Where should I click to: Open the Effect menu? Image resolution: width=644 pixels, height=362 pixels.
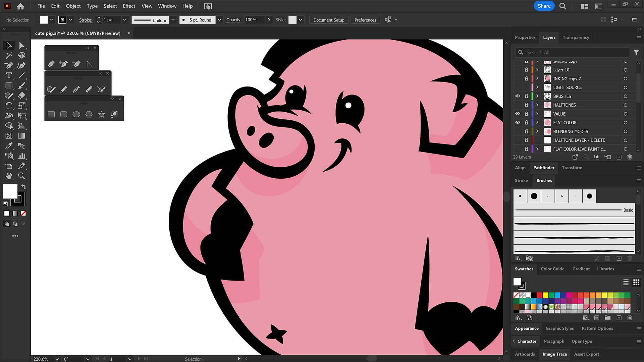pos(129,6)
